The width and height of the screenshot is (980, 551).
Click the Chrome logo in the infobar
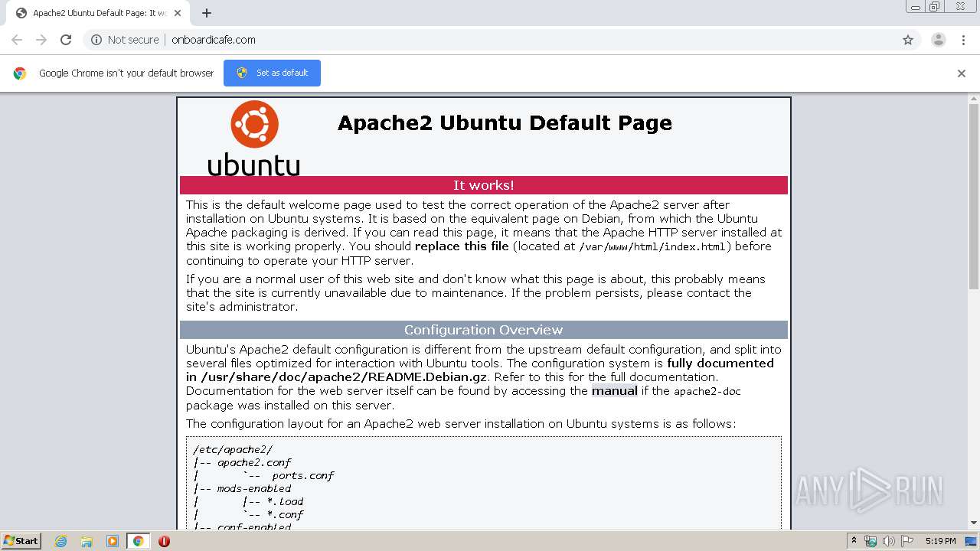[x=20, y=73]
